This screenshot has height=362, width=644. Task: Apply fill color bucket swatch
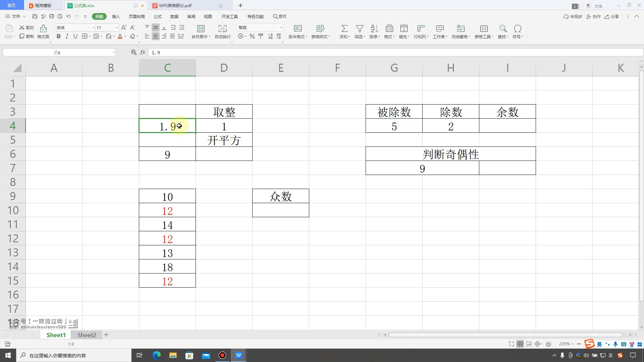(x=108, y=36)
